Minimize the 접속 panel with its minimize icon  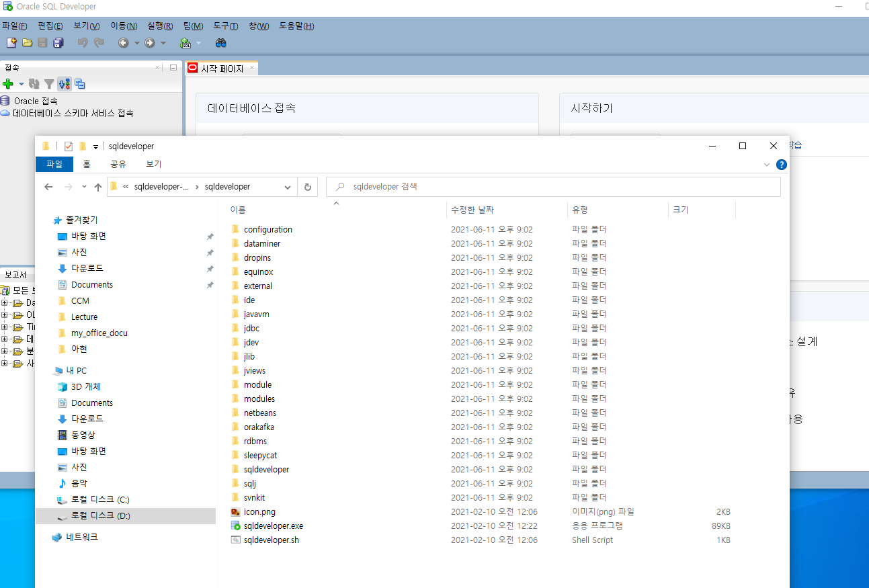click(173, 68)
